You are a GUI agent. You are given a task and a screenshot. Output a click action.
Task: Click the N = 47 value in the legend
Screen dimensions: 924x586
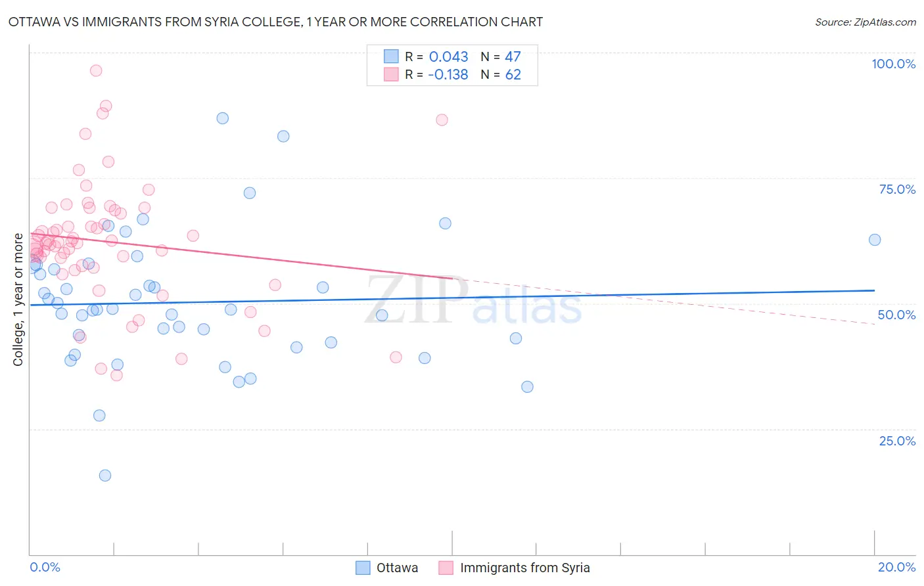click(501, 56)
